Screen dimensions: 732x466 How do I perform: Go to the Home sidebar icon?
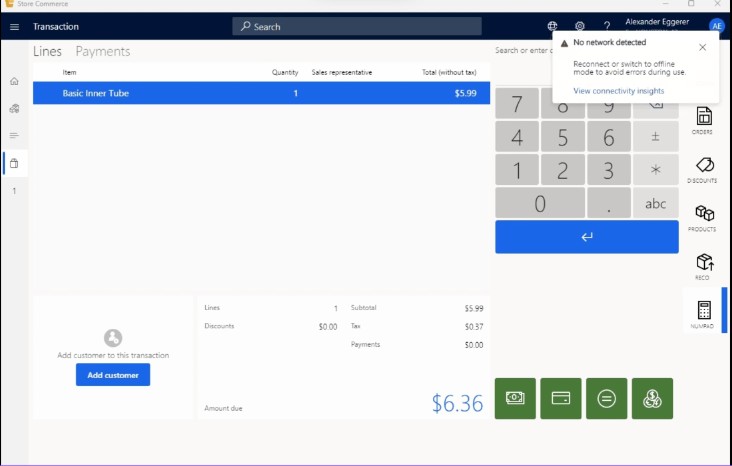coord(14,81)
